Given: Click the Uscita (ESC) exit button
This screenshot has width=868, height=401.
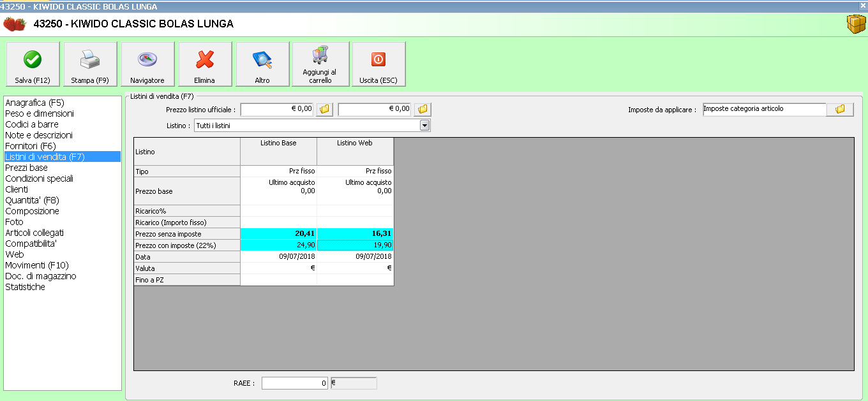Looking at the screenshot, I should [x=378, y=64].
